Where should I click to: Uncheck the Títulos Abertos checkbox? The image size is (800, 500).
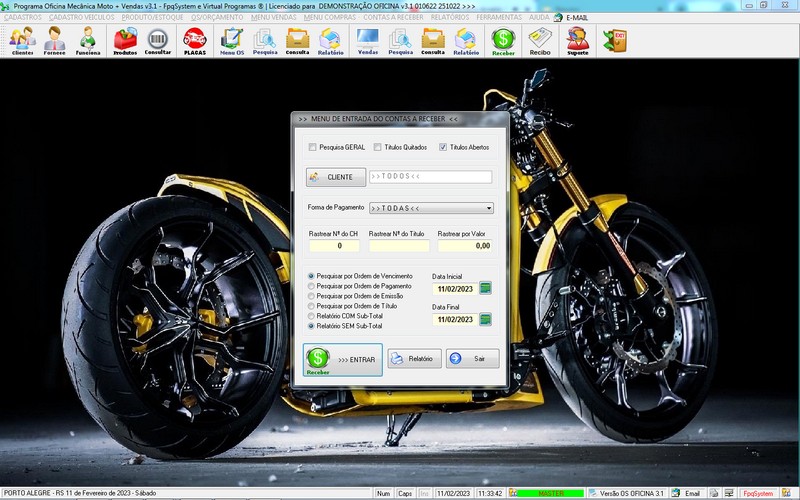[x=442, y=147]
